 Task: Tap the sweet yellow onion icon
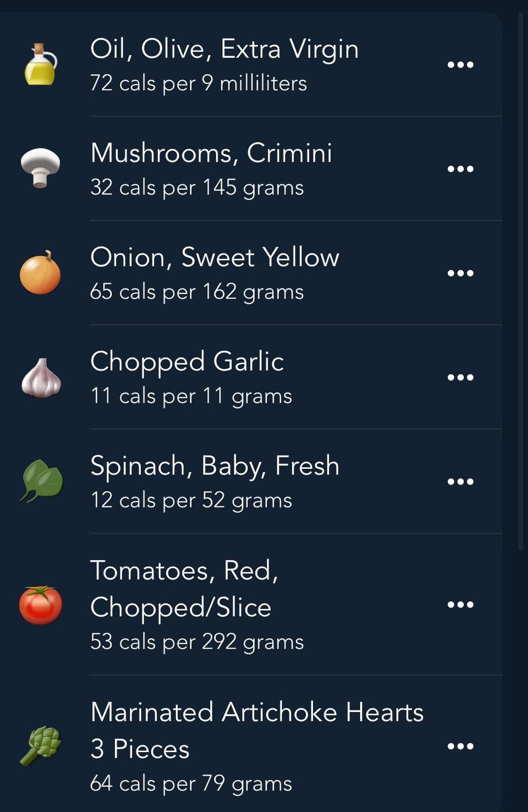pyautogui.click(x=40, y=272)
